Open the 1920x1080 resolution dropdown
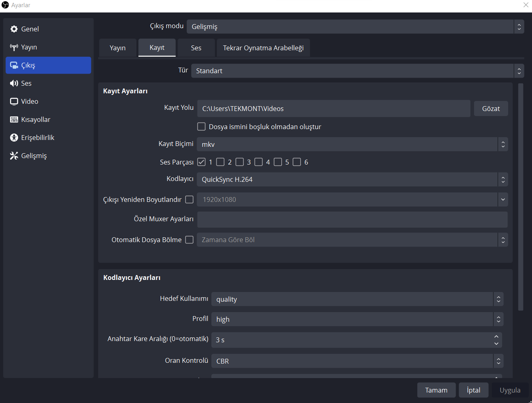 tap(353, 199)
